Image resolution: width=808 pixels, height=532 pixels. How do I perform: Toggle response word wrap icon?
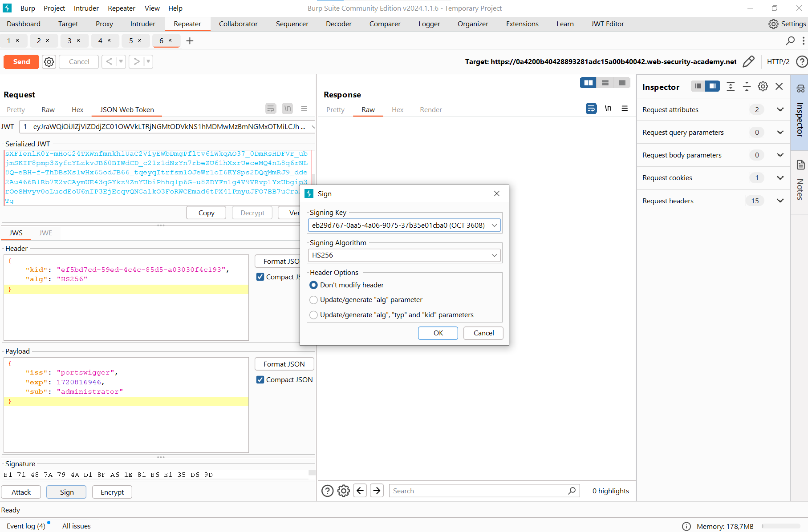tap(591, 109)
